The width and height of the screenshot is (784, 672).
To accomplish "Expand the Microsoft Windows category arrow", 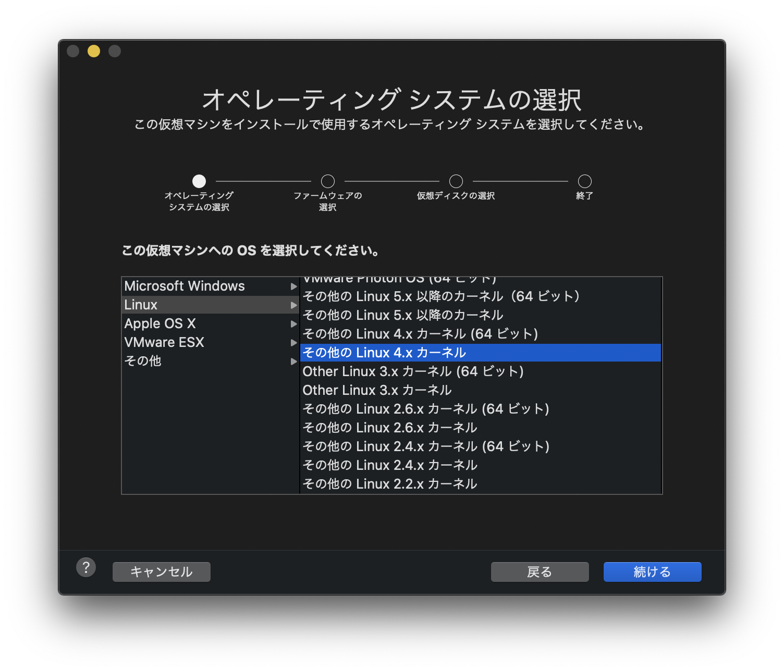I will pyautogui.click(x=293, y=286).
